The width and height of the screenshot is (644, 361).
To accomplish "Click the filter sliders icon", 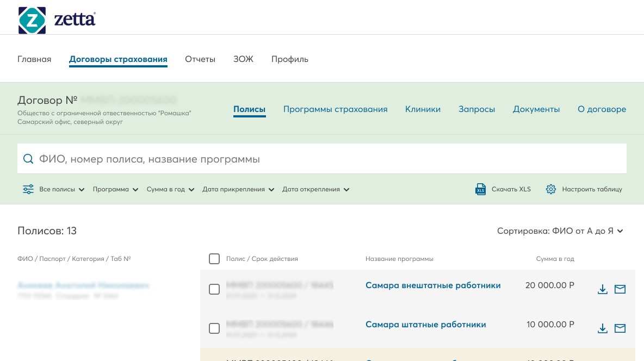I will (x=28, y=189).
